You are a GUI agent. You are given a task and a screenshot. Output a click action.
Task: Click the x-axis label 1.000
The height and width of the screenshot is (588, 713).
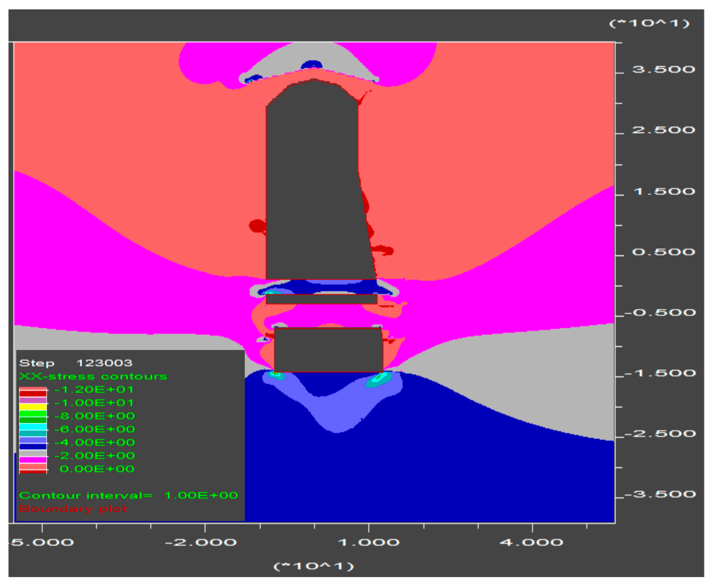[369, 543]
